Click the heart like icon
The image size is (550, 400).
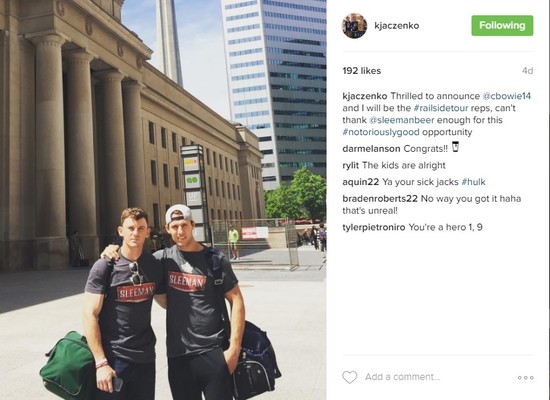[x=349, y=377]
